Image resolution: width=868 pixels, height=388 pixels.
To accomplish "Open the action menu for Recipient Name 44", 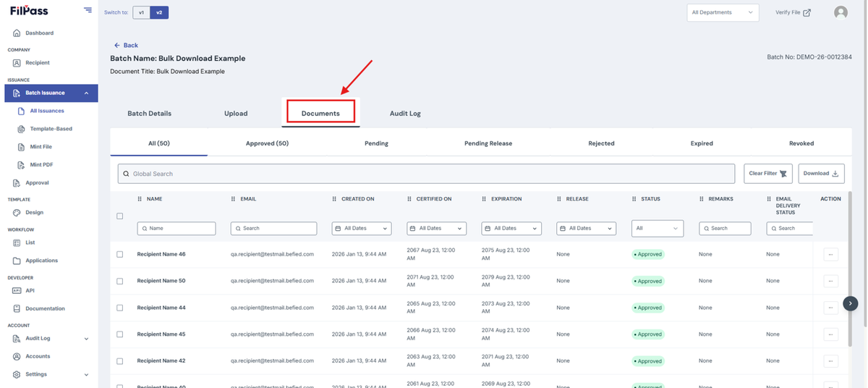I will click(830, 308).
